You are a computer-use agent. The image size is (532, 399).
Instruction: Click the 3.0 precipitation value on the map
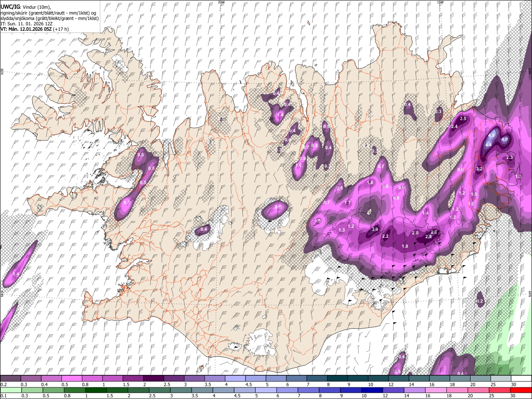375,229
